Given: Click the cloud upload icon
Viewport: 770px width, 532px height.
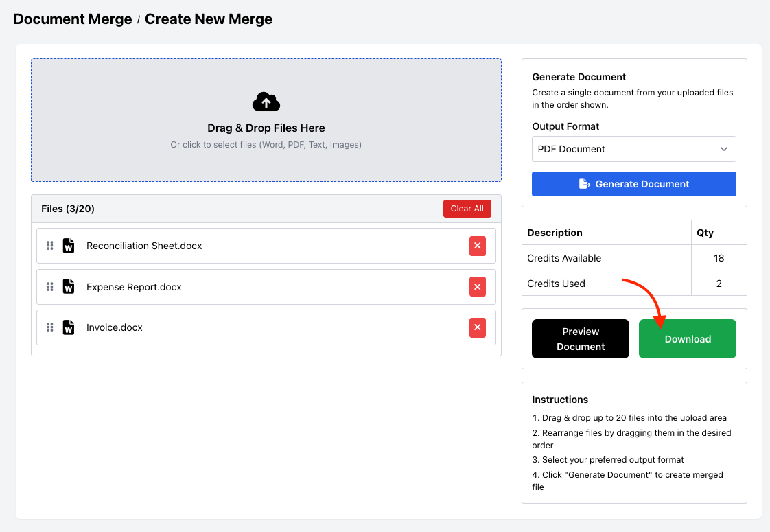Looking at the screenshot, I should [x=266, y=102].
